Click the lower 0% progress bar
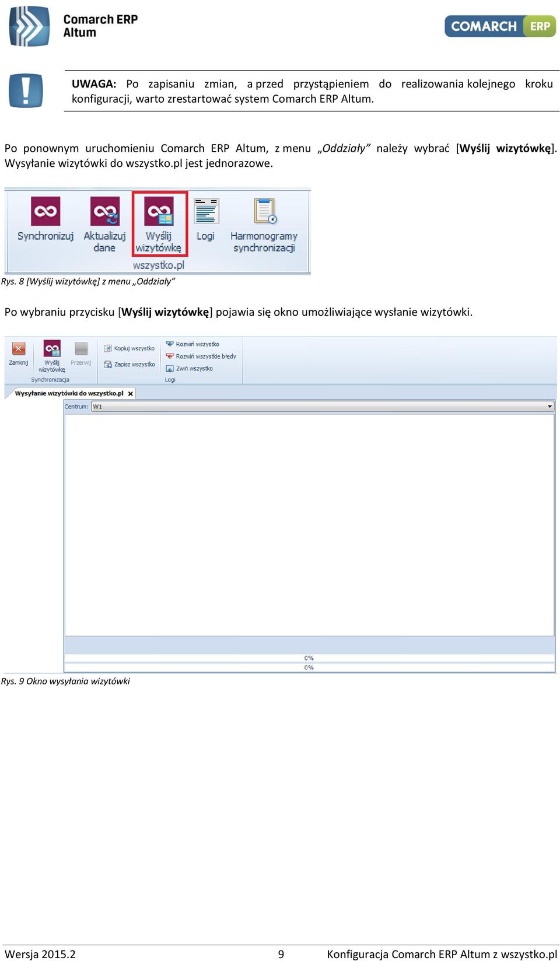The height and width of the screenshot is (961, 560). 309,668
